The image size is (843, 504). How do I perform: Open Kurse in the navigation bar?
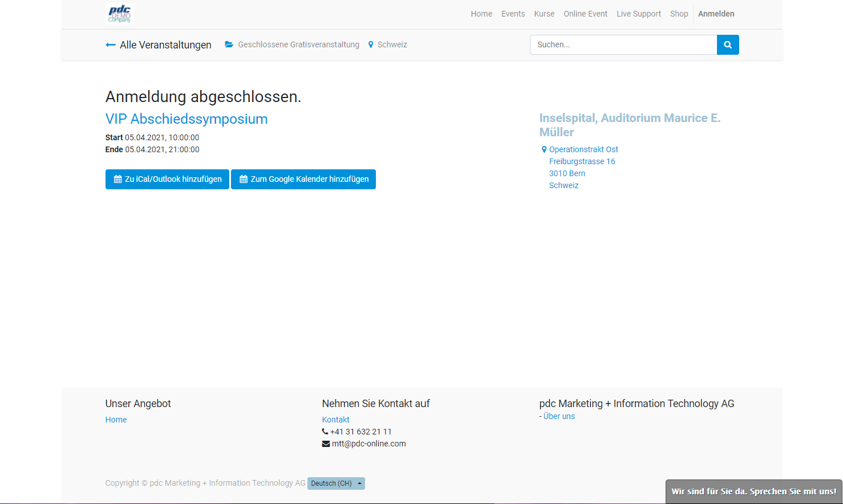pyautogui.click(x=544, y=14)
